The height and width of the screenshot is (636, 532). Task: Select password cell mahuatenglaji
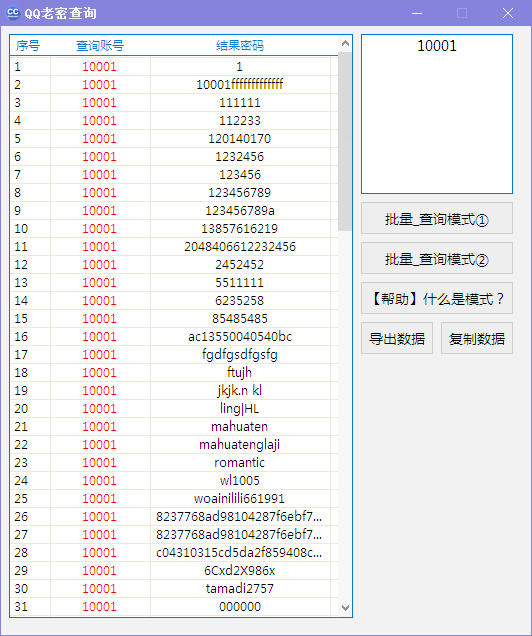[x=240, y=445]
